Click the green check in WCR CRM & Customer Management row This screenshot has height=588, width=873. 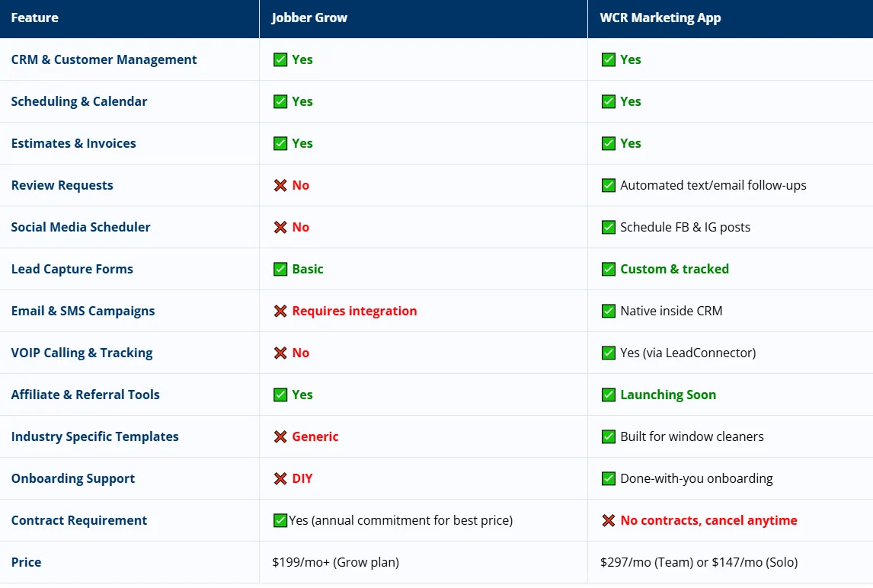click(609, 59)
